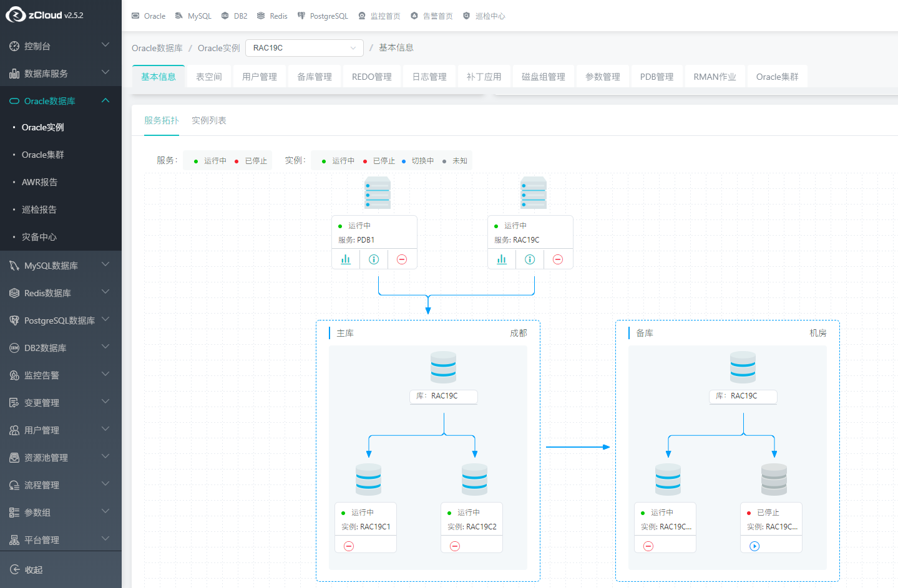This screenshot has width=898, height=588.
Task: Toggle the 运行中 service legend filter
Action: click(x=210, y=161)
